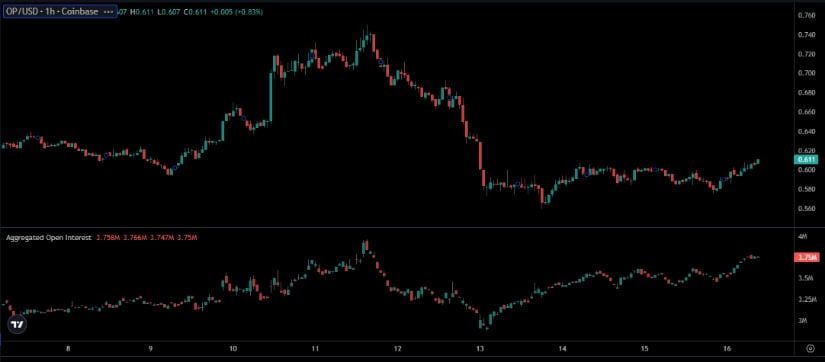Click date label 9 on the time axis

click(x=150, y=348)
